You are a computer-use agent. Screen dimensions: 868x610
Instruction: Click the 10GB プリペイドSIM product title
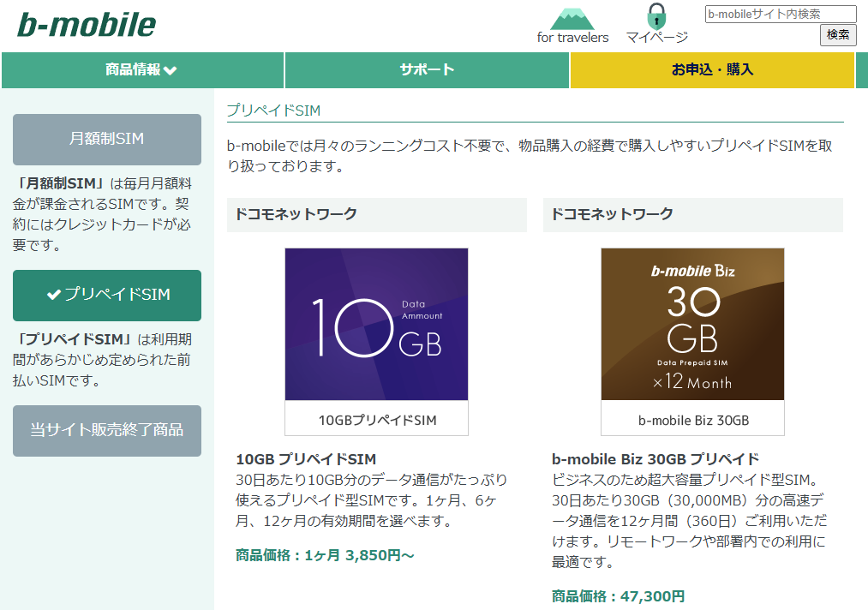pyautogui.click(x=306, y=459)
